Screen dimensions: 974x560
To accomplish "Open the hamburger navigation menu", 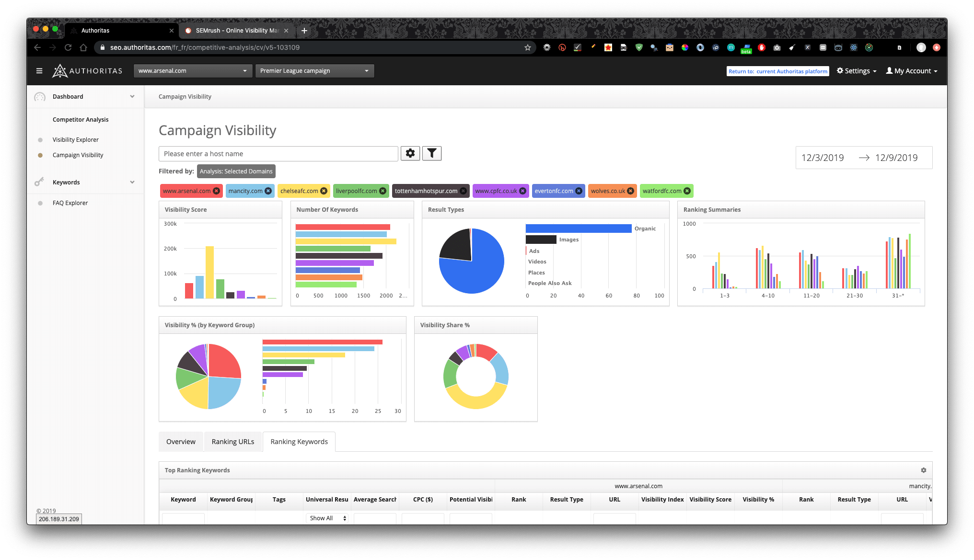I will pyautogui.click(x=39, y=71).
